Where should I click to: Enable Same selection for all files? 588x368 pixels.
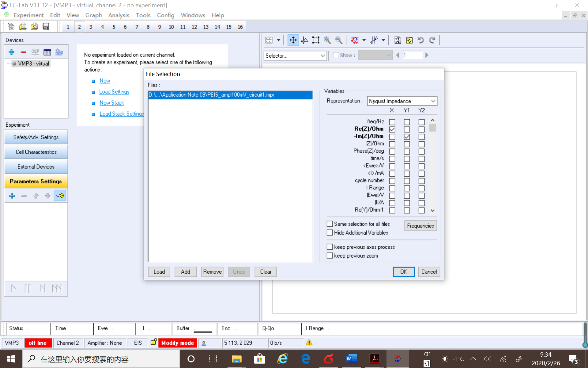(x=330, y=224)
